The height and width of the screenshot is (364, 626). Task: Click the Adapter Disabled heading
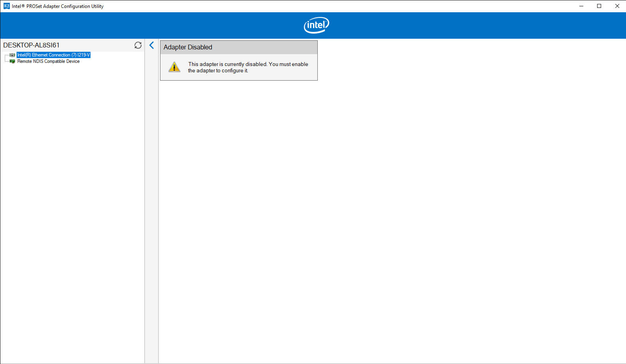[x=188, y=47]
